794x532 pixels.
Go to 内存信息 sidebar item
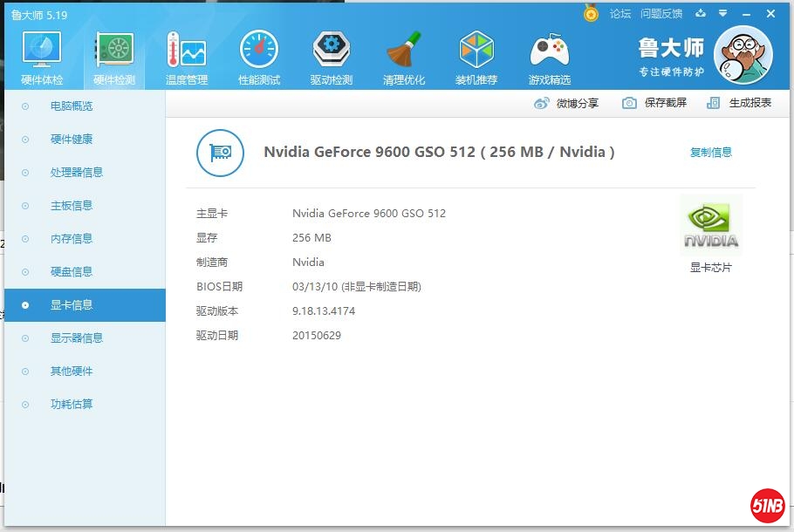72,239
